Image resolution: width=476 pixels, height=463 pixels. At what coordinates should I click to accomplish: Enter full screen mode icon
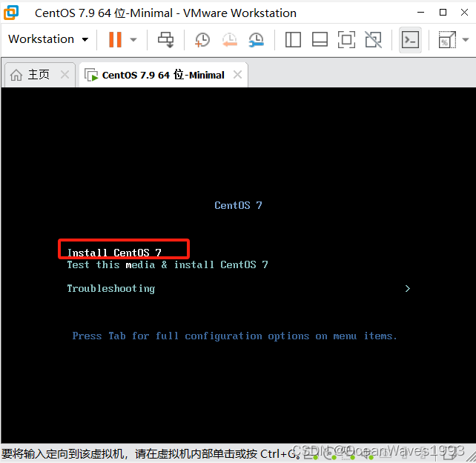pos(346,40)
